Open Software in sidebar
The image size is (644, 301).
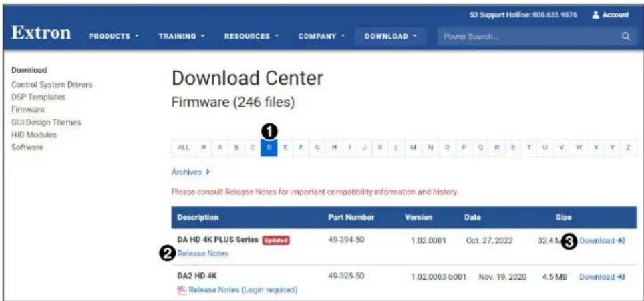(27, 147)
